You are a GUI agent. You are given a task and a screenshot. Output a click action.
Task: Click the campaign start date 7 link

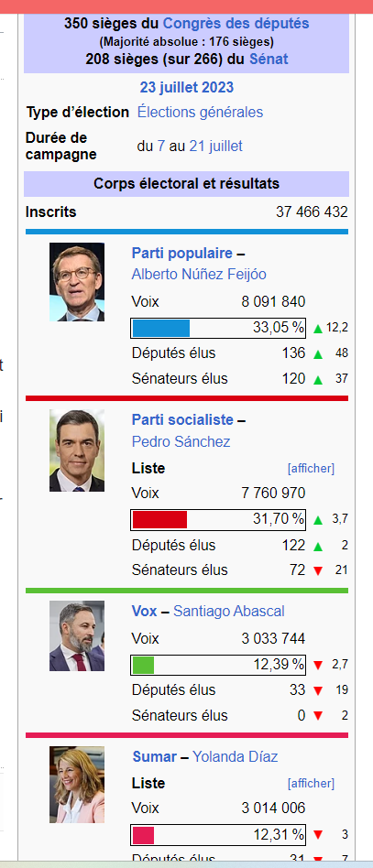pos(161,146)
